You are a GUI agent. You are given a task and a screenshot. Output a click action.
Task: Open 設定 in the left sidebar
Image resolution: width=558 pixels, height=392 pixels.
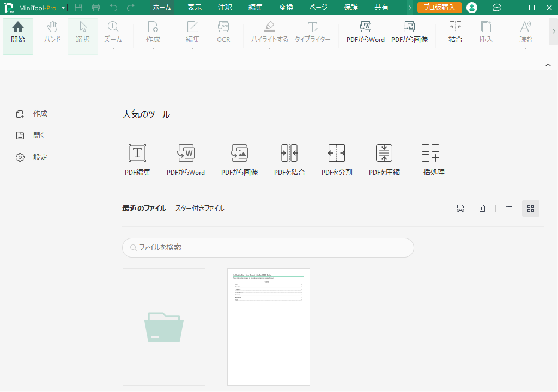click(40, 157)
